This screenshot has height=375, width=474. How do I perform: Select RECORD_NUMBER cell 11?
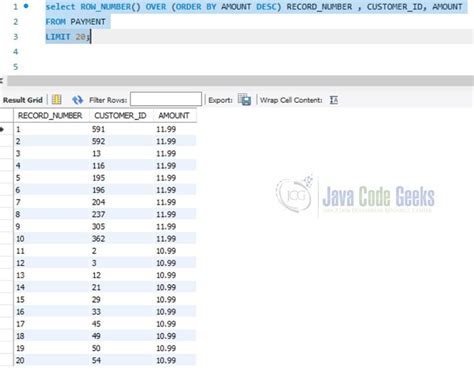click(51, 251)
